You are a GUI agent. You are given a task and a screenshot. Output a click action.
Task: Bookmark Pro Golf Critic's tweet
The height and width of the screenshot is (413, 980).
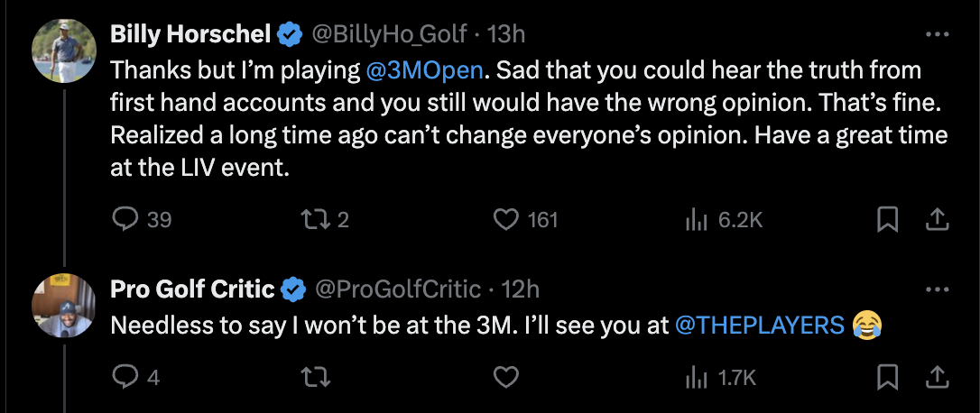(x=887, y=377)
